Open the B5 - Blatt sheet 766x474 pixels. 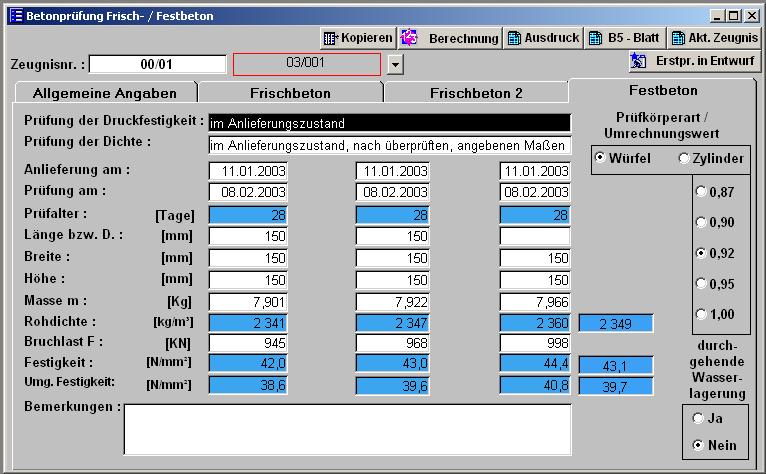click(x=624, y=38)
